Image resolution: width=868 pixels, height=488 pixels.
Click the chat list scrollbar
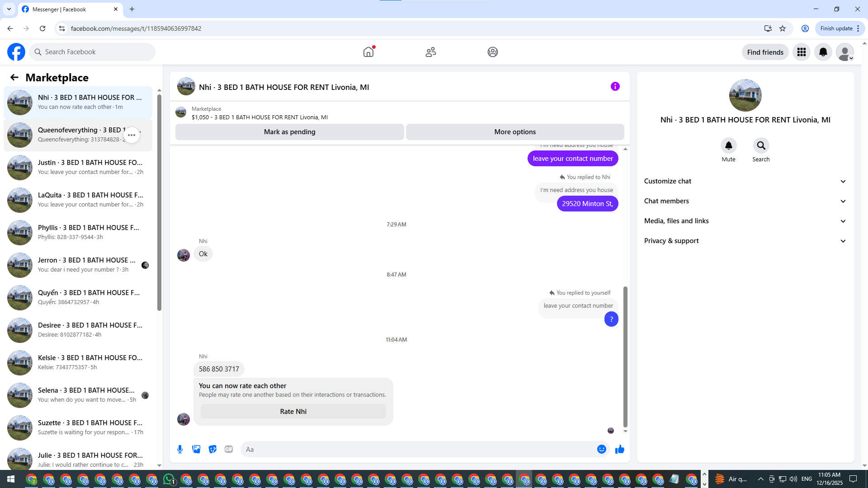[x=159, y=202]
